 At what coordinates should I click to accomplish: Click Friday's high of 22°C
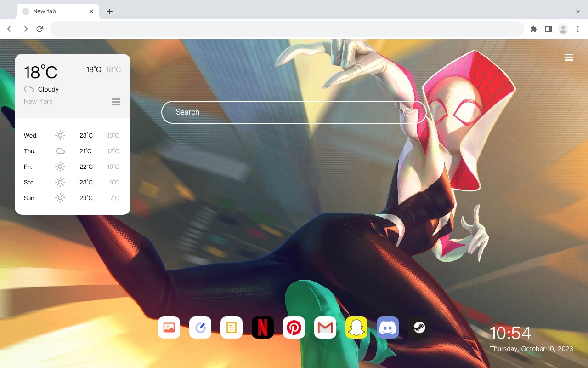point(86,167)
